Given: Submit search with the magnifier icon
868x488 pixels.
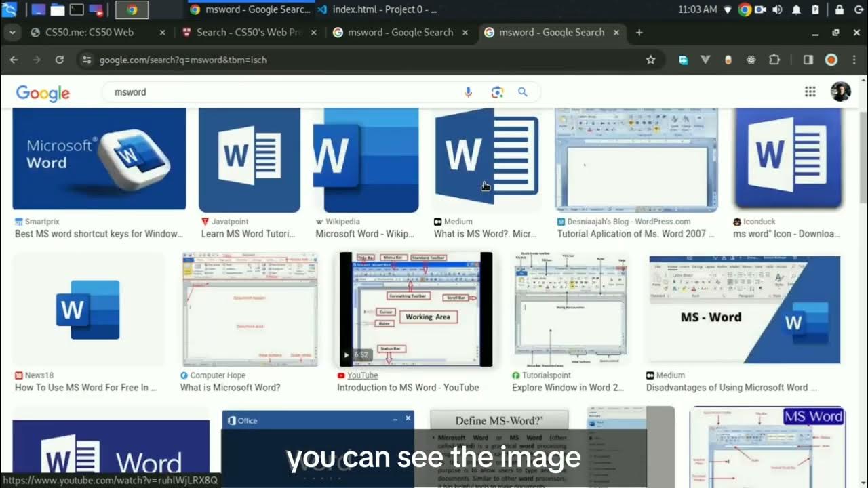Looking at the screenshot, I should tap(523, 92).
